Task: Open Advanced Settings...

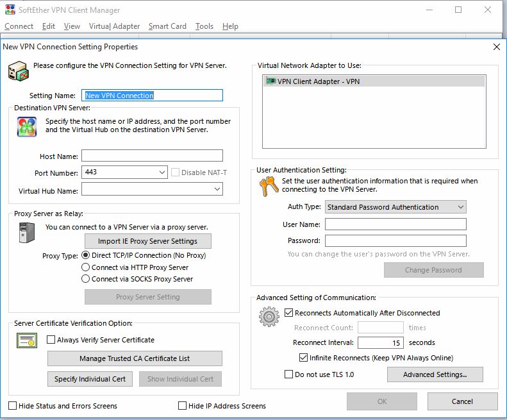Action: [435, 374]
